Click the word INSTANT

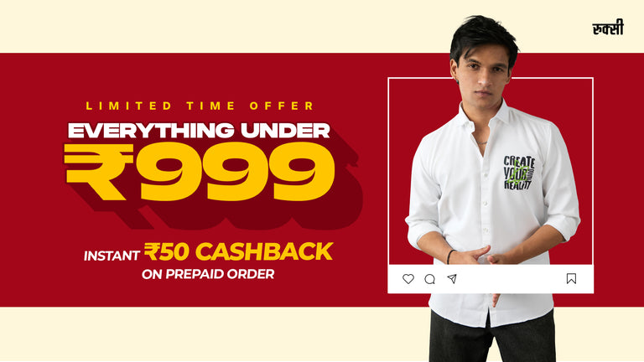112,256
